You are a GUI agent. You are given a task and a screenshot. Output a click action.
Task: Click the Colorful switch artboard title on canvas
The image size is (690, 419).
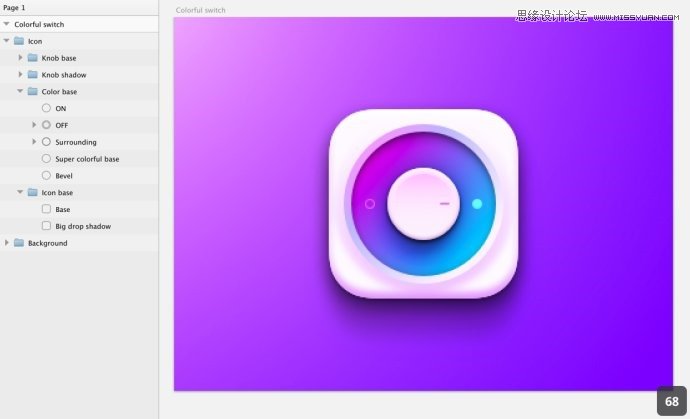pyautogui.click(x=200, y=10)
